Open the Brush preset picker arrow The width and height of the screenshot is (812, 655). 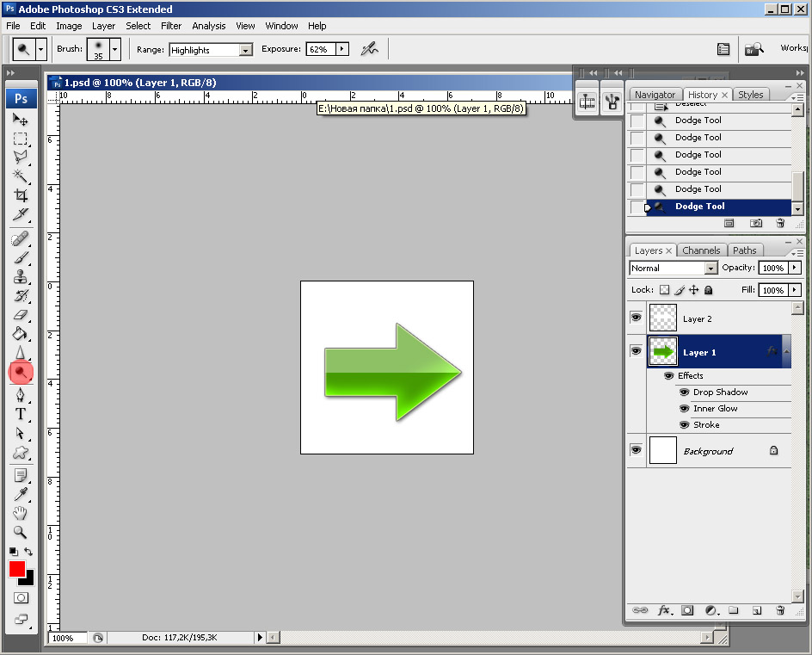pyautogui.click(x=115, y=50)
